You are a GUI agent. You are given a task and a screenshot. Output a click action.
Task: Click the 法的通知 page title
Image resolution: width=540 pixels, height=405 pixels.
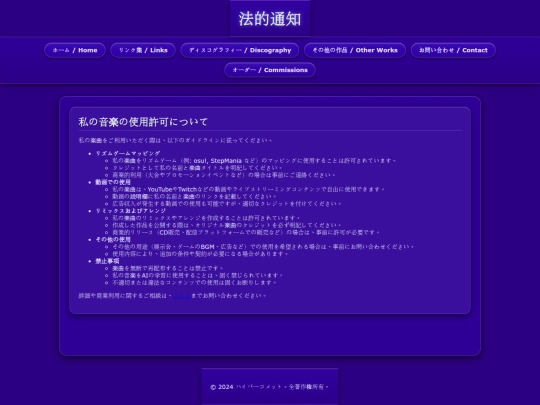tap(270, 19)
